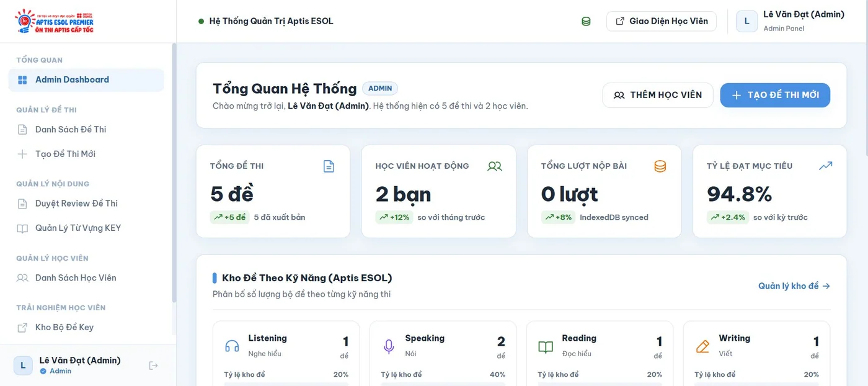
Task: Click the +12% trend badge
Action: point(394,217)
